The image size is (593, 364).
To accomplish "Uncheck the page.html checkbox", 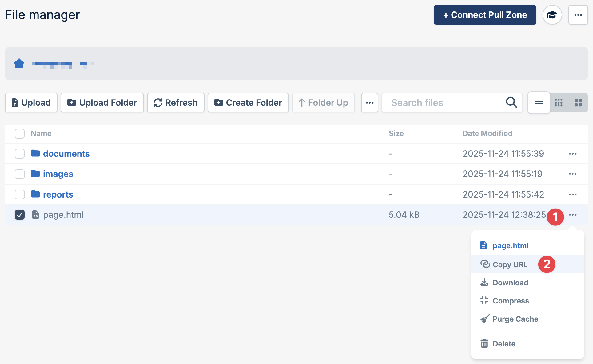I will (19, 215).
